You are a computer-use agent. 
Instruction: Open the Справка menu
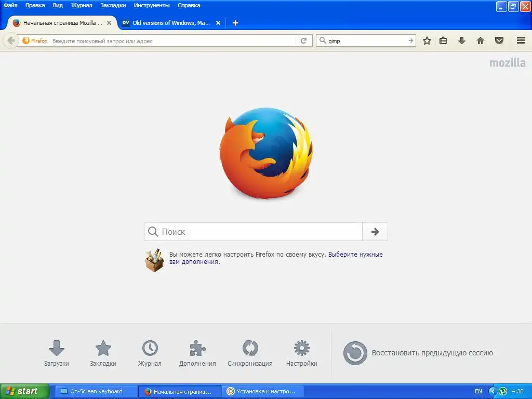pyautogui.click(x=189, y=5)
